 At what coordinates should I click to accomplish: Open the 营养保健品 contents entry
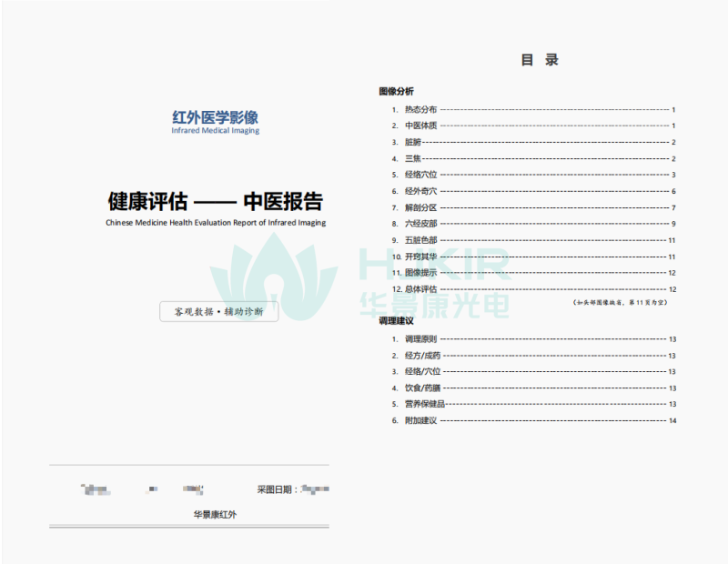[x=424, y=404]
